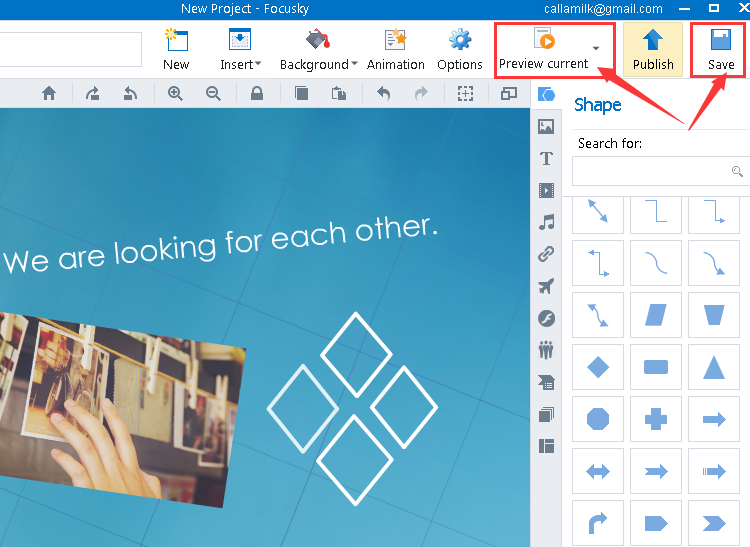Select the octagon shape
The image size is (750, 547).
pos(598,419)
